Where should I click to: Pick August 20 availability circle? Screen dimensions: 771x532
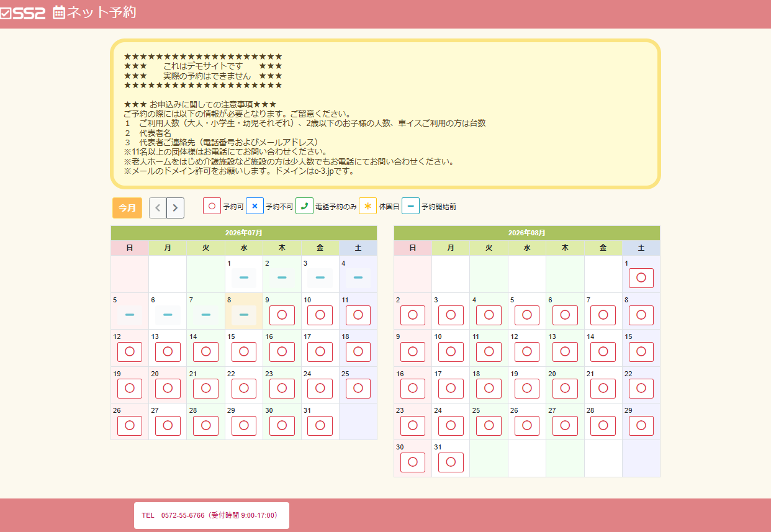(x=565, y=389)
